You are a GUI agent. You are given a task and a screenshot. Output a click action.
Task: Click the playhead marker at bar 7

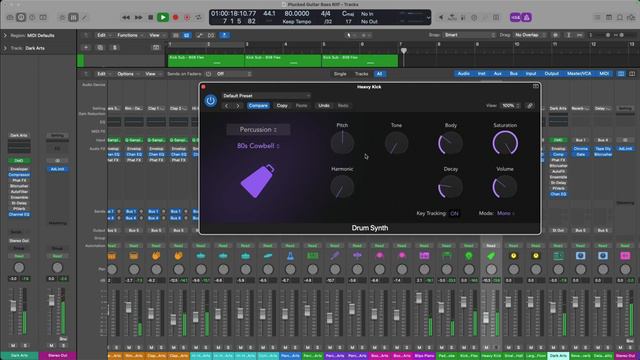(404, 51)
